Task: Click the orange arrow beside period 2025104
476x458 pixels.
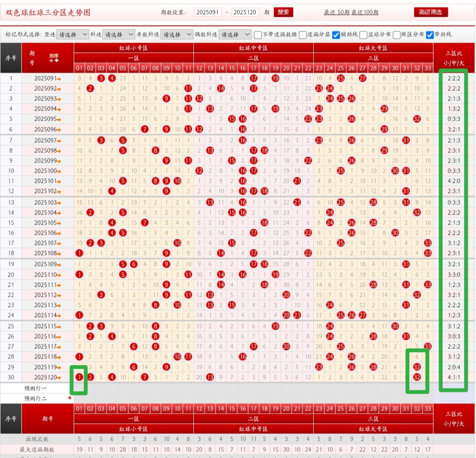Action: [59, 213]
